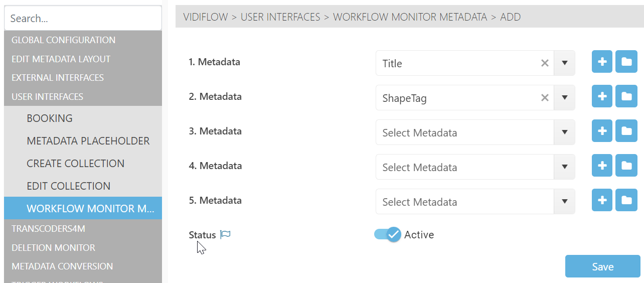644x283 pixels.
Task: Click plus icon for 2. Metadata row
Action: [x=602, y=97]
